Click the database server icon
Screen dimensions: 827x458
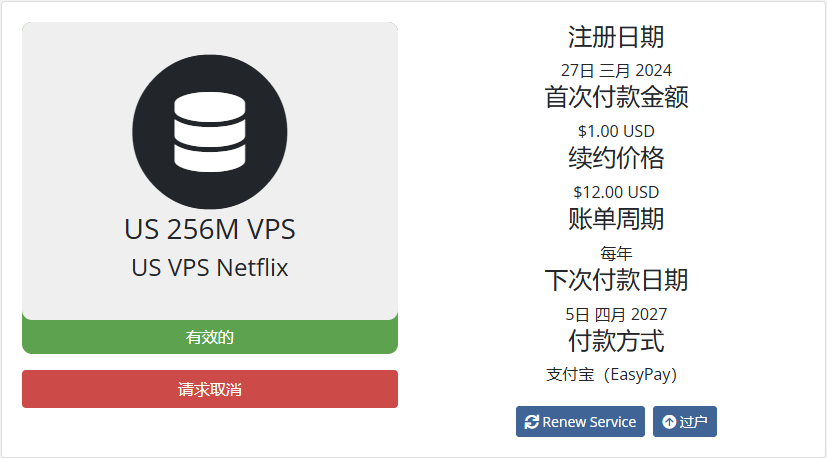210,132
